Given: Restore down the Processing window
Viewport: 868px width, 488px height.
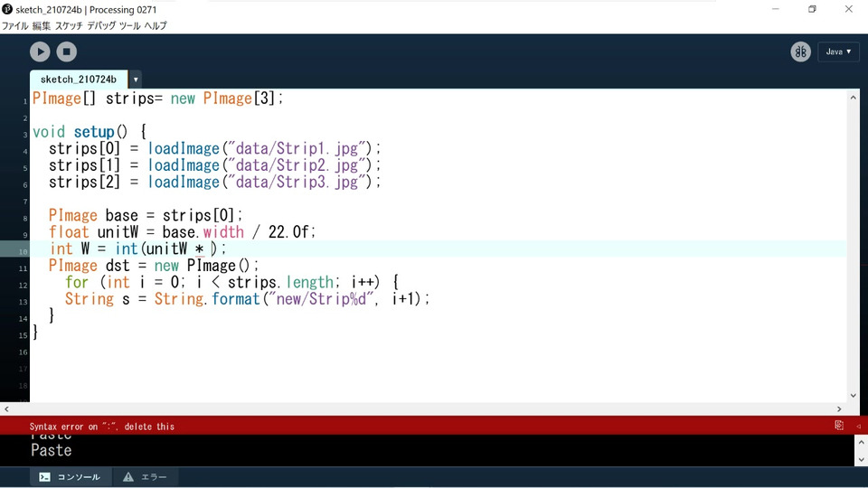Looking at the screenshot, I should pyautogui.click(x=812, y=9).
